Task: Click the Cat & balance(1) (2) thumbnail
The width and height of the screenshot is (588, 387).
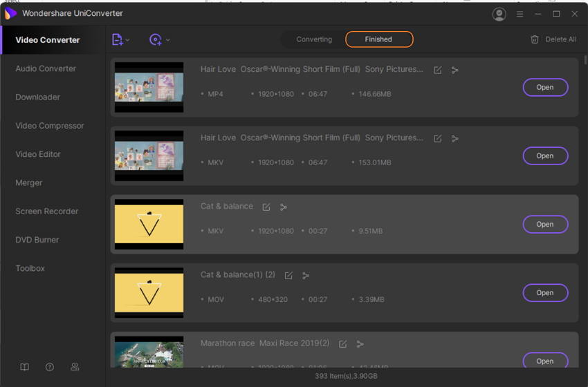Action: click(149, 293)
